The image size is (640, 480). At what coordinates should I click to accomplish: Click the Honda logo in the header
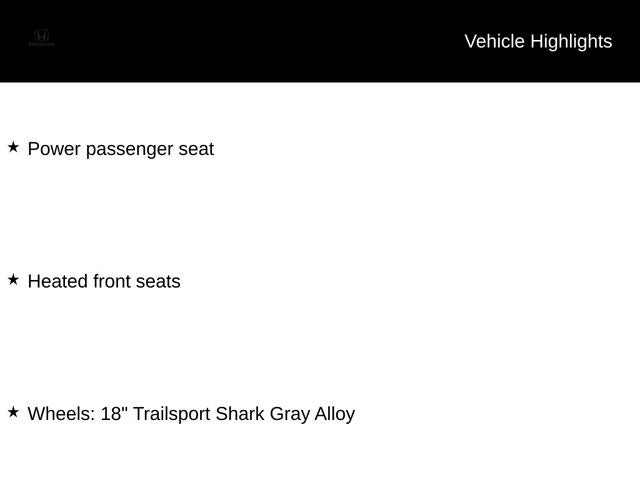pos(41,36)
